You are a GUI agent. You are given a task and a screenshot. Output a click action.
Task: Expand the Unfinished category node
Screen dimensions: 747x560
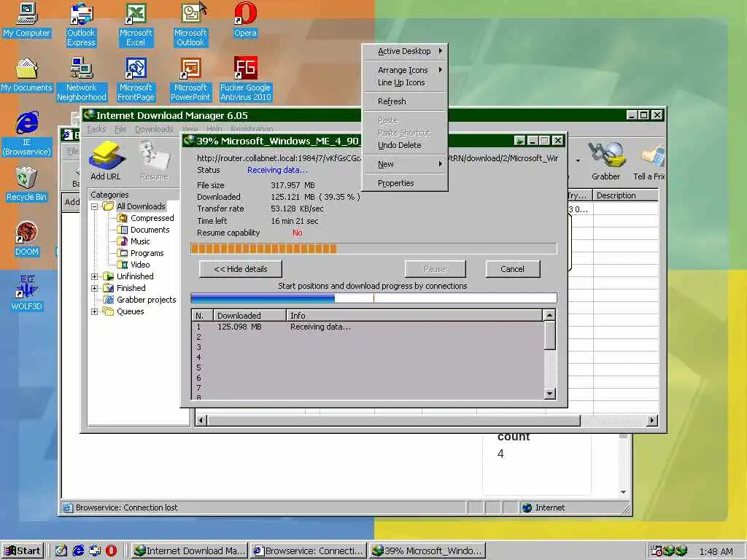(x=94, y=276)
